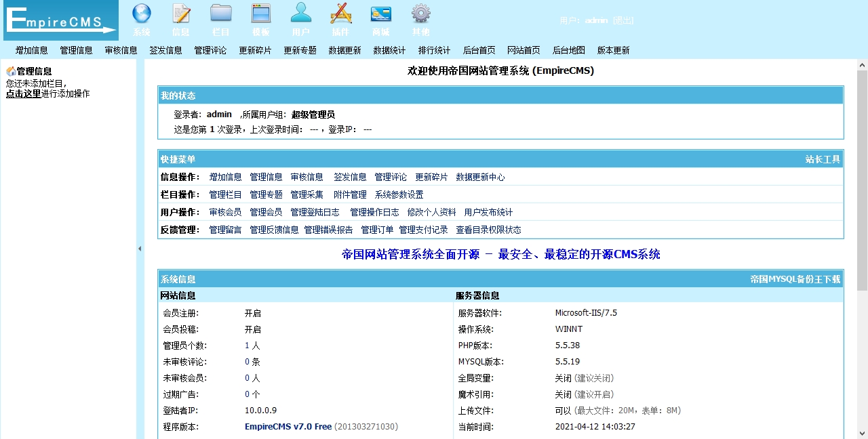868x439 pixels.
Task: Click the EmpireCMS logo
Action: [60, 20]
